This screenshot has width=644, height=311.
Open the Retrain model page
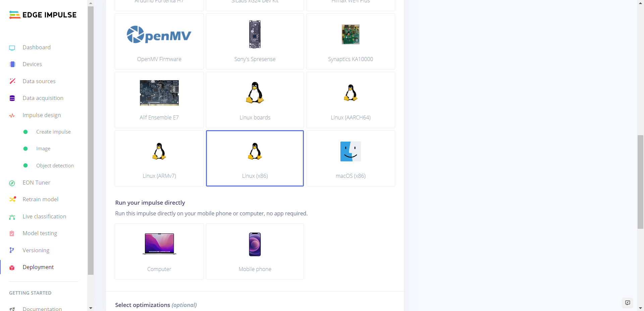40,199
